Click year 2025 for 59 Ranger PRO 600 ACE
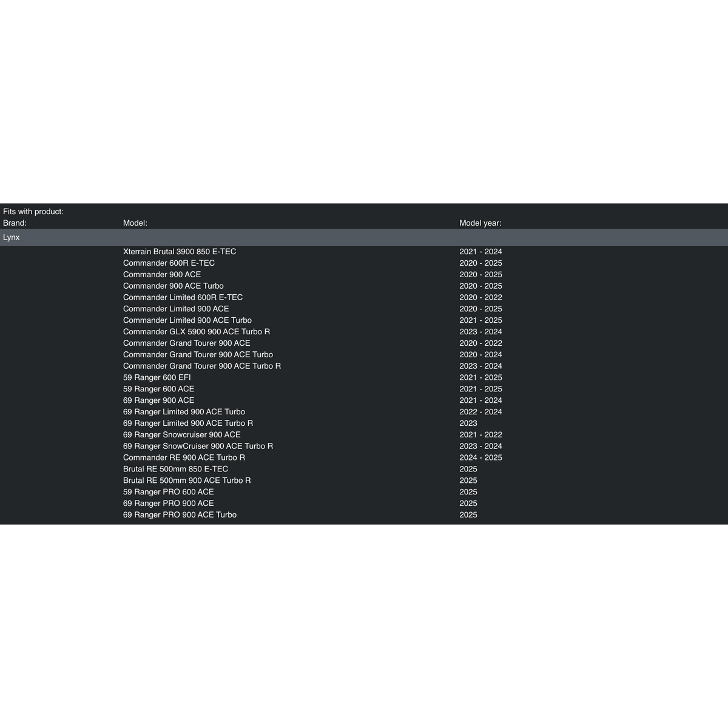Viewport: 728px width, 728px height. click(468, 492)
